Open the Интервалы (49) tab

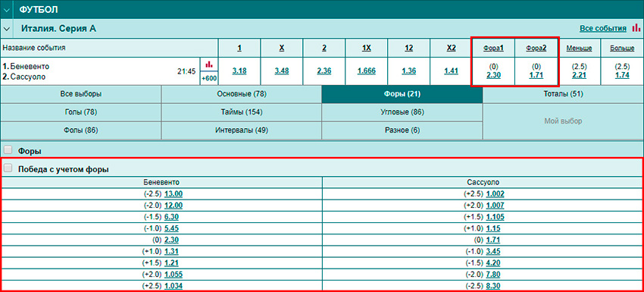pos(242,130)
